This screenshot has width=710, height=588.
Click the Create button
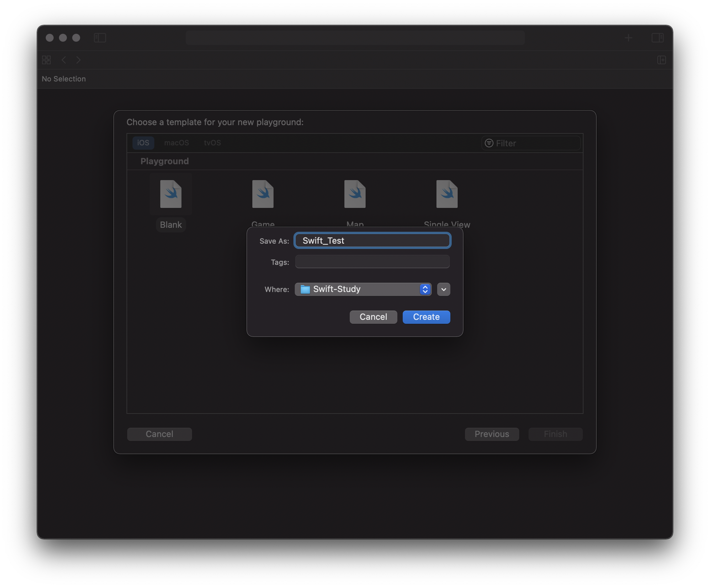point(426,317)
